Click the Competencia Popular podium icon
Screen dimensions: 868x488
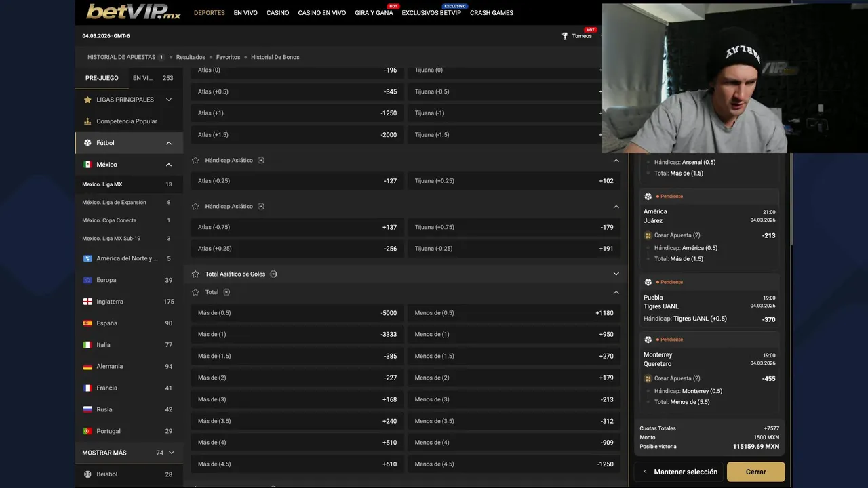[87, 121]
